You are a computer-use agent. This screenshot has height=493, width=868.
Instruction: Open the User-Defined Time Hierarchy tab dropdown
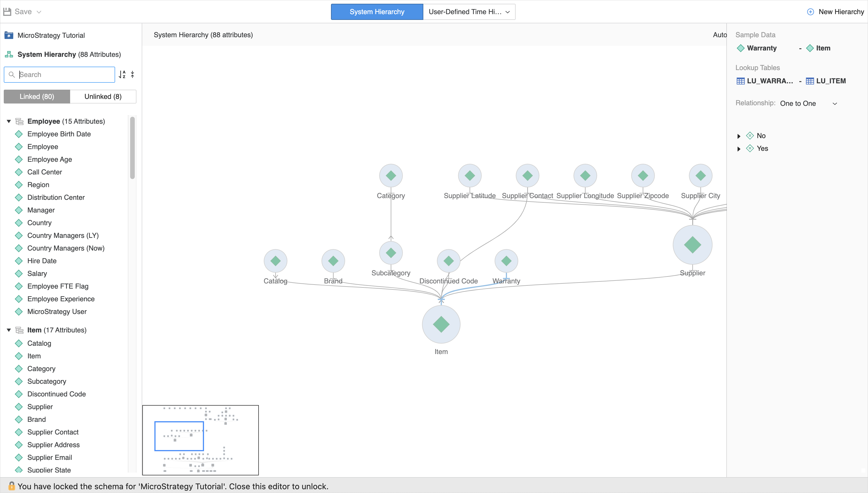508,12
